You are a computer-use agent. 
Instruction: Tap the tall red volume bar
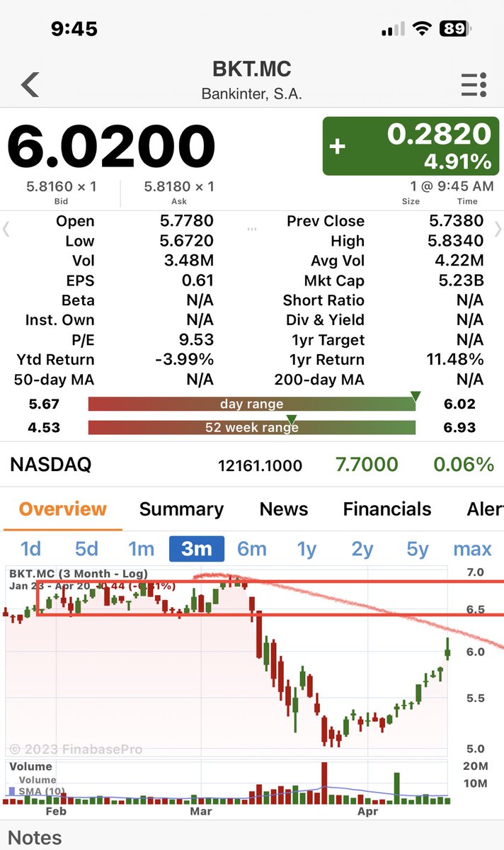[x=325, y=782]
